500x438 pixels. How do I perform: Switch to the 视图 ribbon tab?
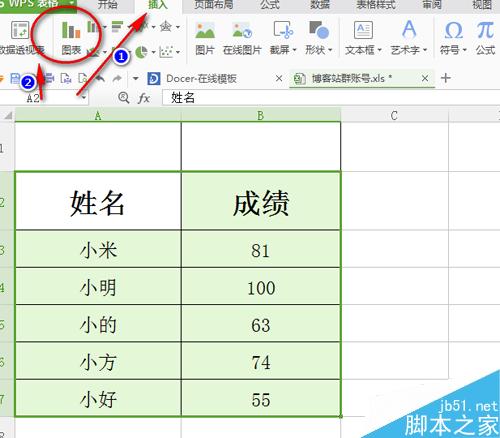[x=482, y=5]
